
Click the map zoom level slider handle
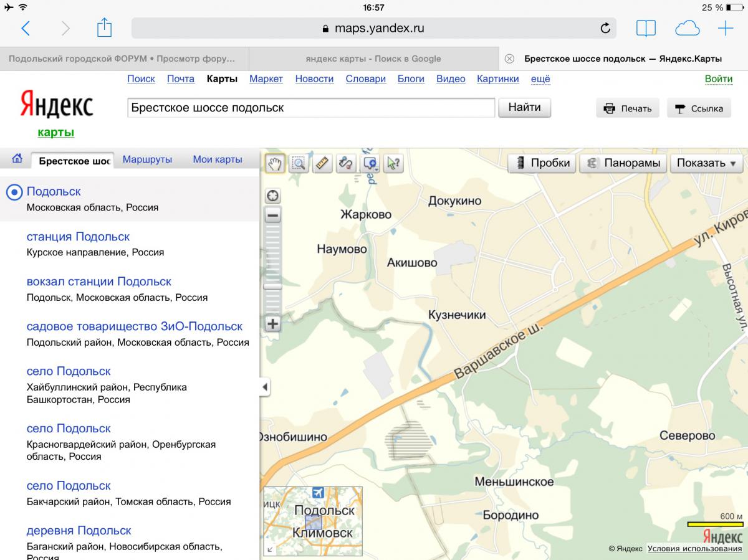273,286
